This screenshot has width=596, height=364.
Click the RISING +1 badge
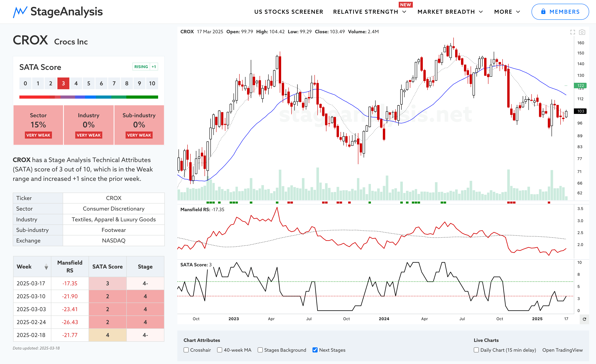tap(145, 67)
